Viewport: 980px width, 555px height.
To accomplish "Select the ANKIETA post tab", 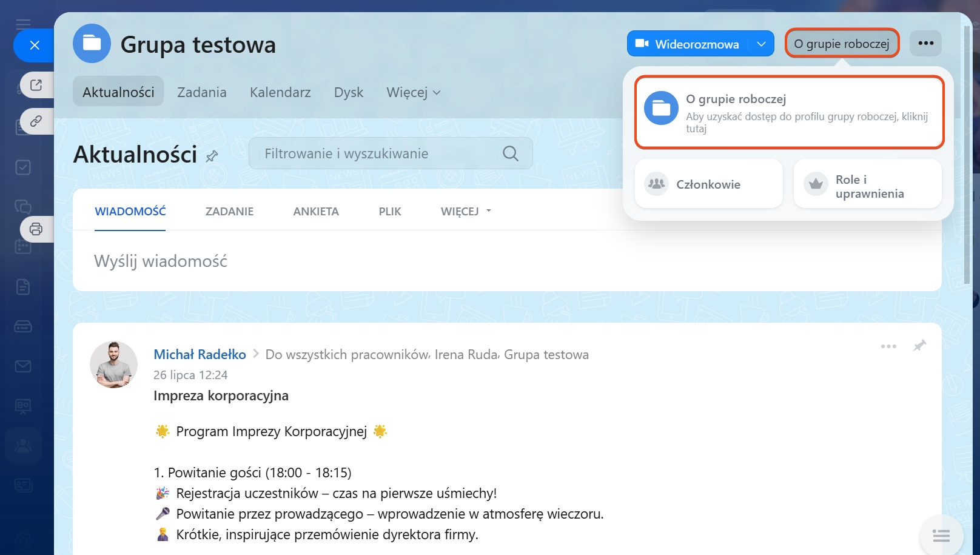I will pyautogui.click(x=316, y=211).
